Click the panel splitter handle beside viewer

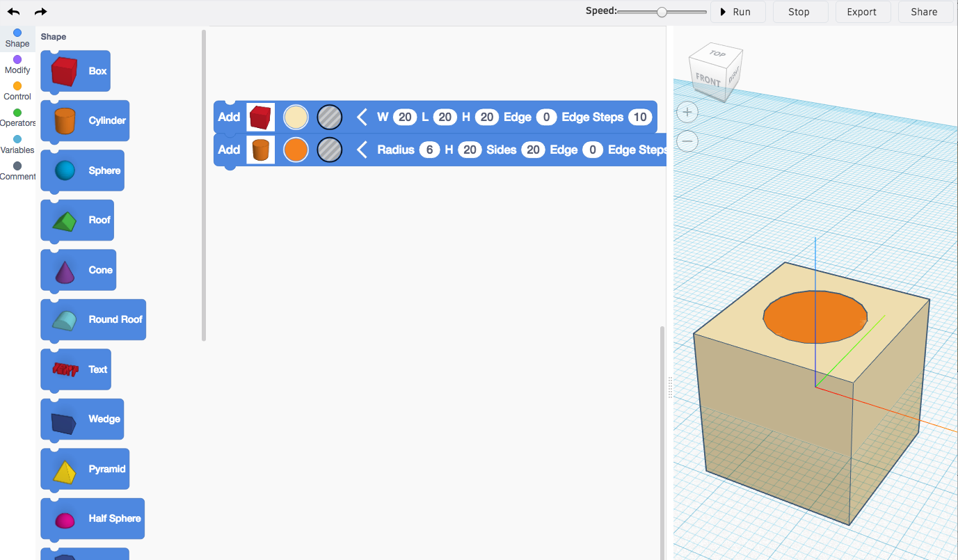point(670,387)
